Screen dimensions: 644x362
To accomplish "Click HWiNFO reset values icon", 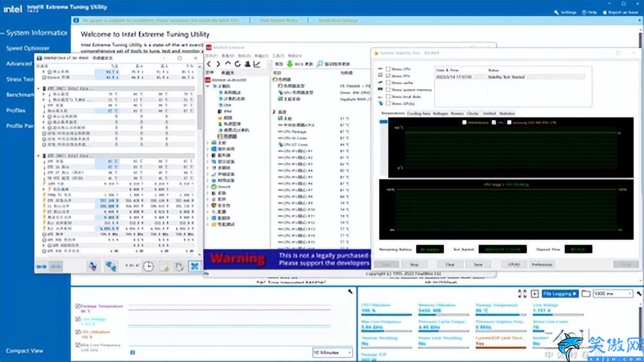I will pos(179,266).
